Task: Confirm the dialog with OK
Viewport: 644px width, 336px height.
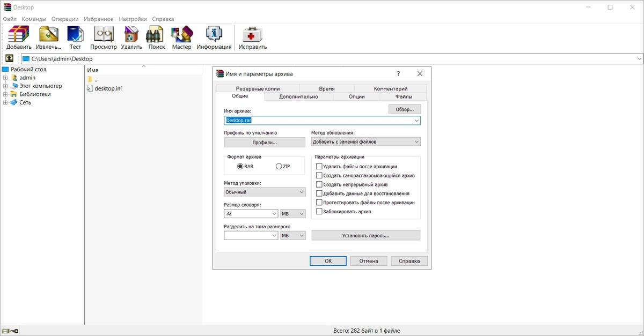Action: pyautogui.click(x=328, y=261)
